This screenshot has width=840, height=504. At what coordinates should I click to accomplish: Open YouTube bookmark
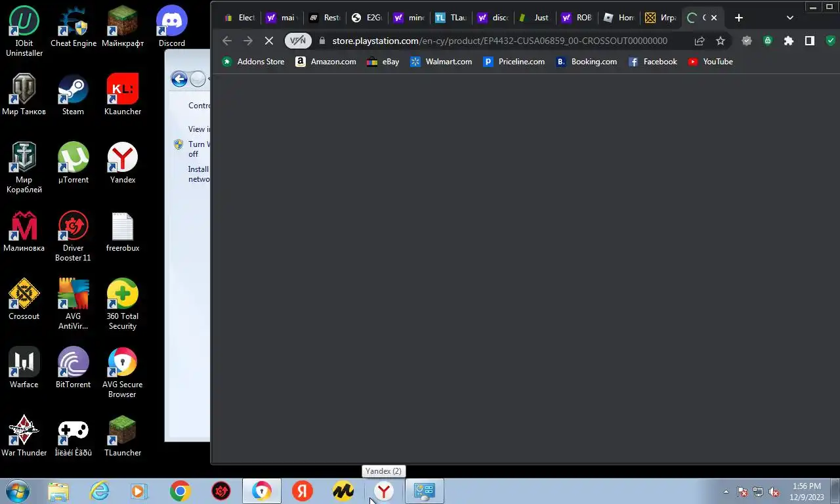(x=710, y=62)
